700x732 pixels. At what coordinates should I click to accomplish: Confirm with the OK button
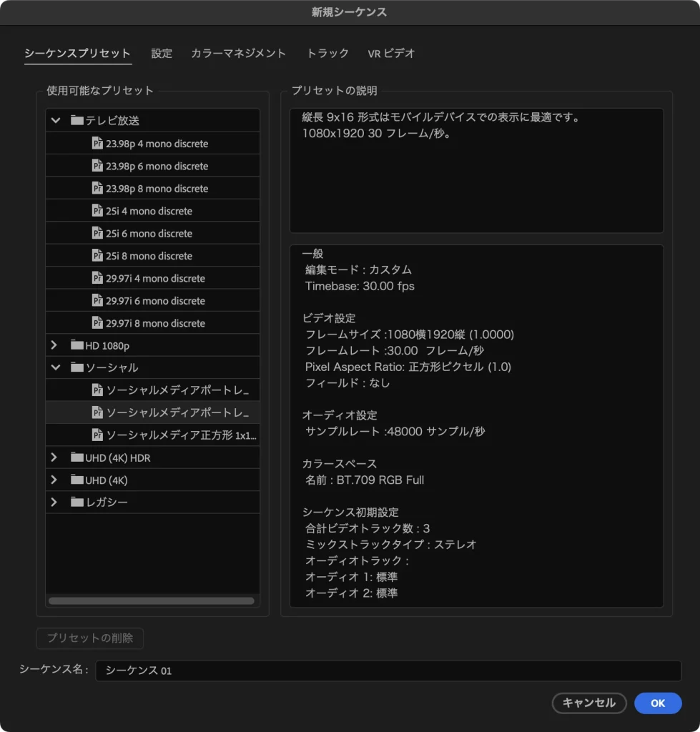pos(658,703)
